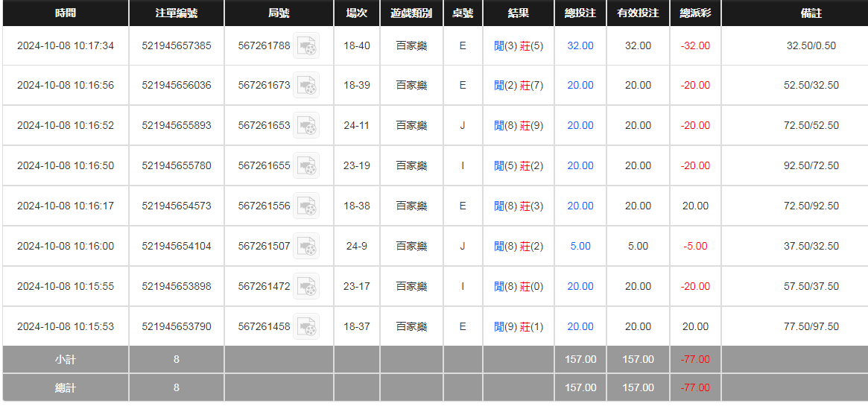Select the 注單編號 column header
This screenshot has width=868, height=412.
(177, 13)
